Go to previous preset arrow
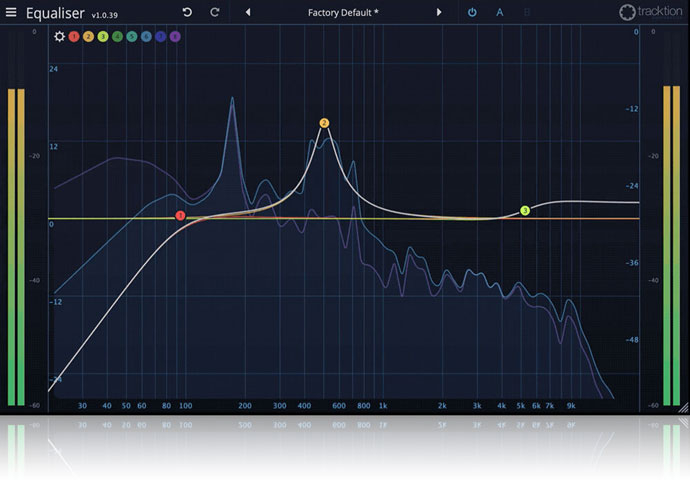The image size is (690, 484). click(x=248, y=13)
